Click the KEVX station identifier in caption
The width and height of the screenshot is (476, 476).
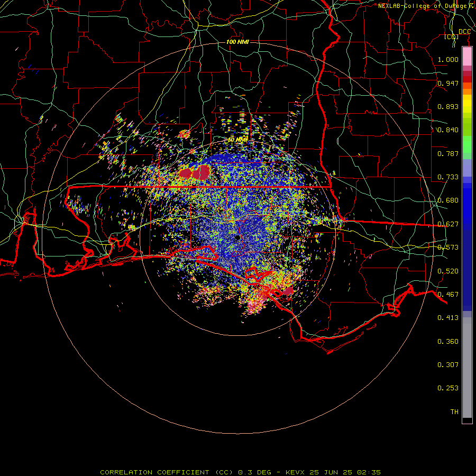coord(295,472)
